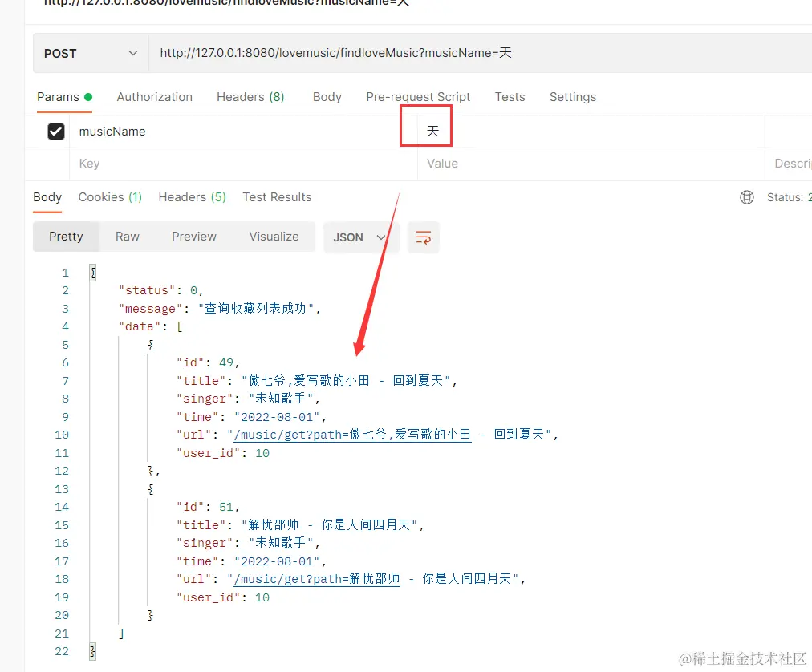
Task: Open the JSON format dropdown
Action: click(x=360, y=237)
